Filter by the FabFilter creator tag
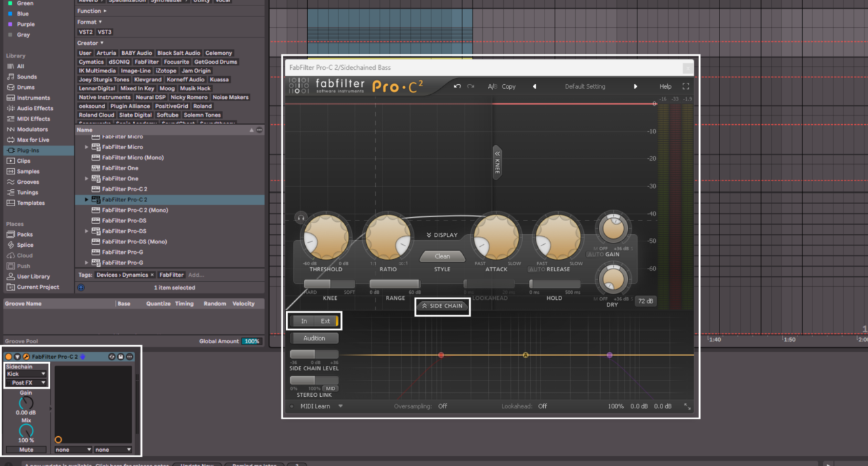 [x=146, y=62]
